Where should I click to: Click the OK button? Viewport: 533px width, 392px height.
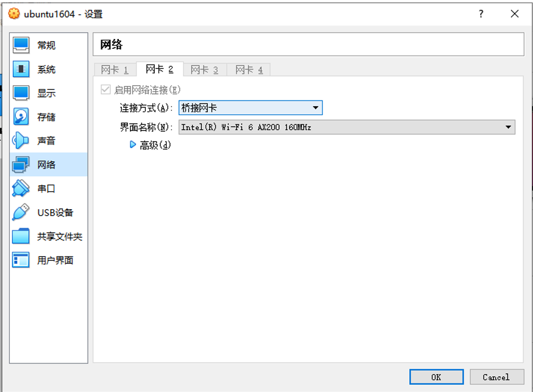point(436,377)
